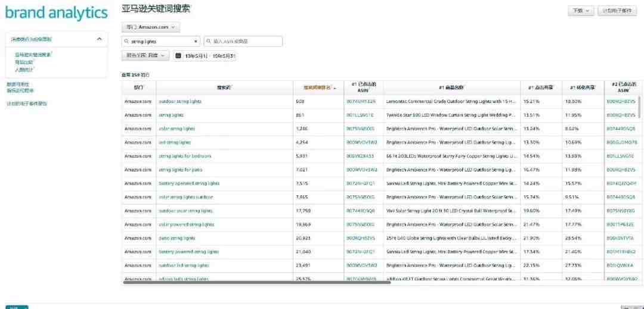Open 'outdoor solar string lights' link

click(x=185, y=211)
